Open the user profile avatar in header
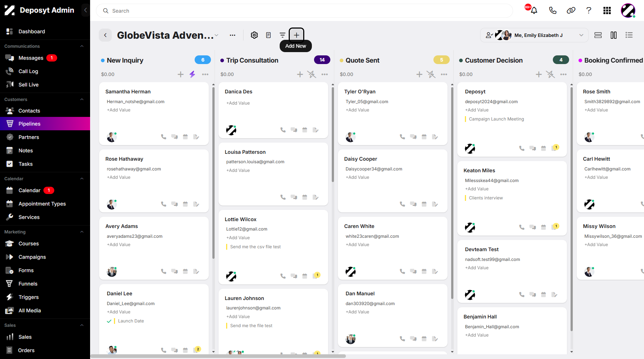This screenshot has height=359, width=644. pyautogui.click(x=628, y=10)
